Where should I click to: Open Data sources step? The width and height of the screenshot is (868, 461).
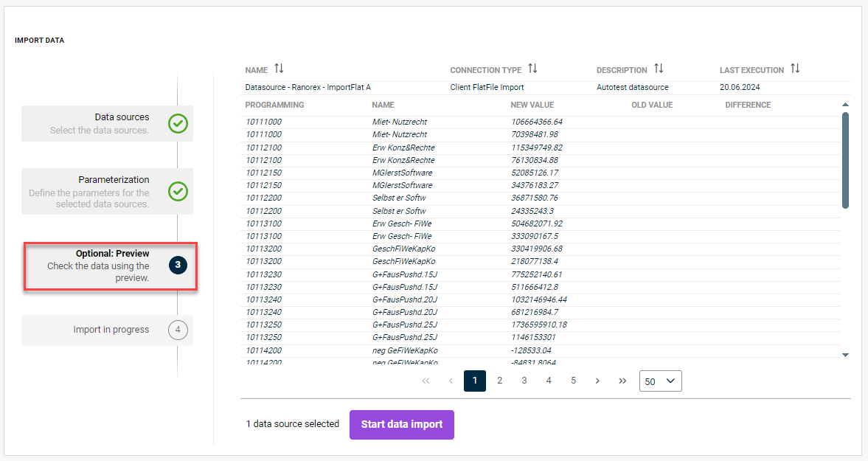point(108,123)
